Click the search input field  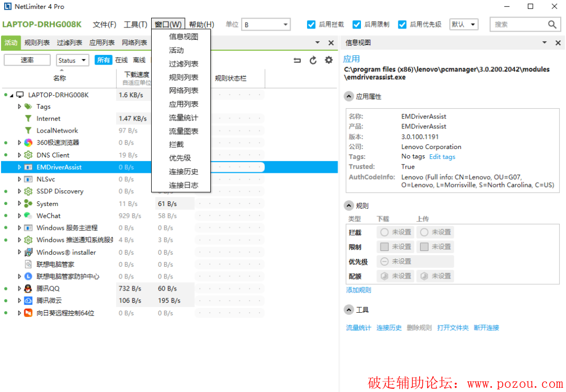pos(519,24)
